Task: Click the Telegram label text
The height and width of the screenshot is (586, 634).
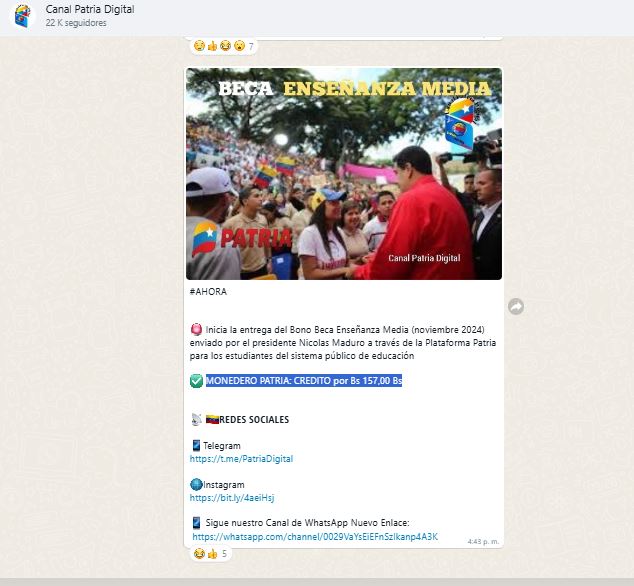Action: point(222,446)
